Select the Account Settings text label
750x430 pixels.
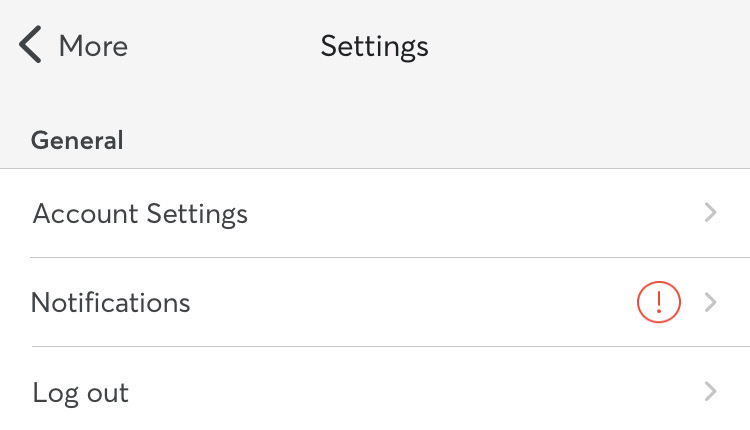140,213
